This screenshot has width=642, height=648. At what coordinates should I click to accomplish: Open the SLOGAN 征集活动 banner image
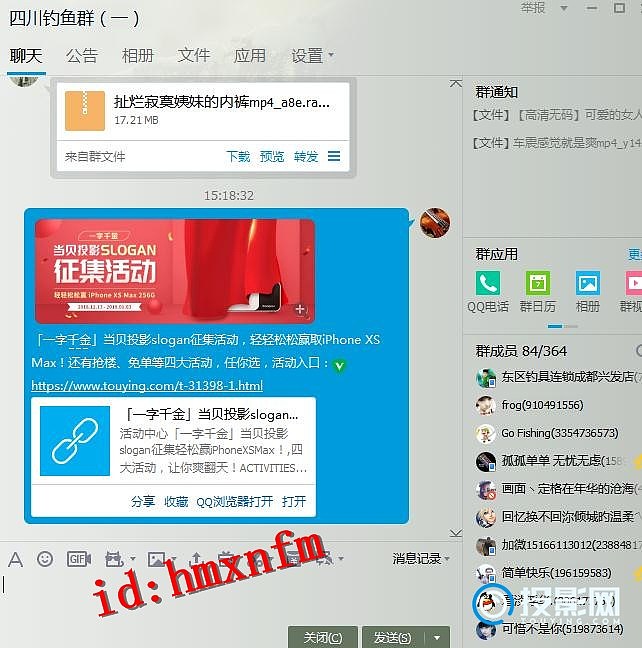(175, 271)
